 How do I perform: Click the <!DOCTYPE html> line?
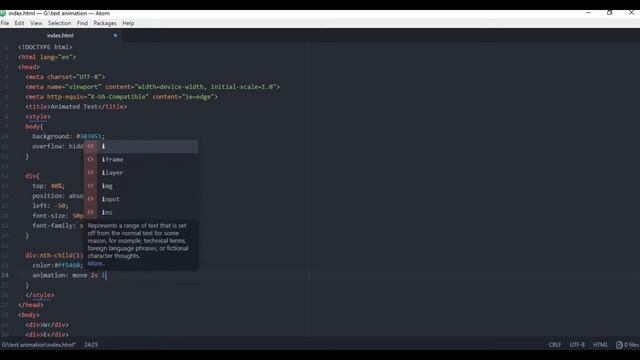click(45, 47)
